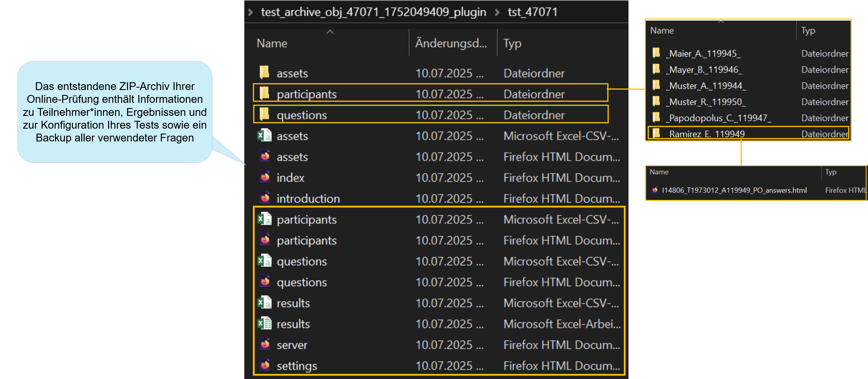Select the questions CSV file icon
The image size is (868, 379).
point(265,261)
